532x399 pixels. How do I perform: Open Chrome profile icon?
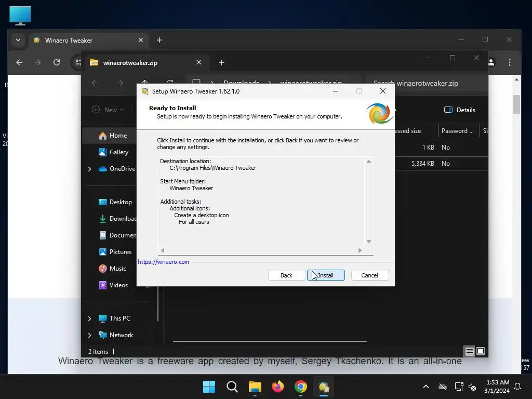click(491, 62)
